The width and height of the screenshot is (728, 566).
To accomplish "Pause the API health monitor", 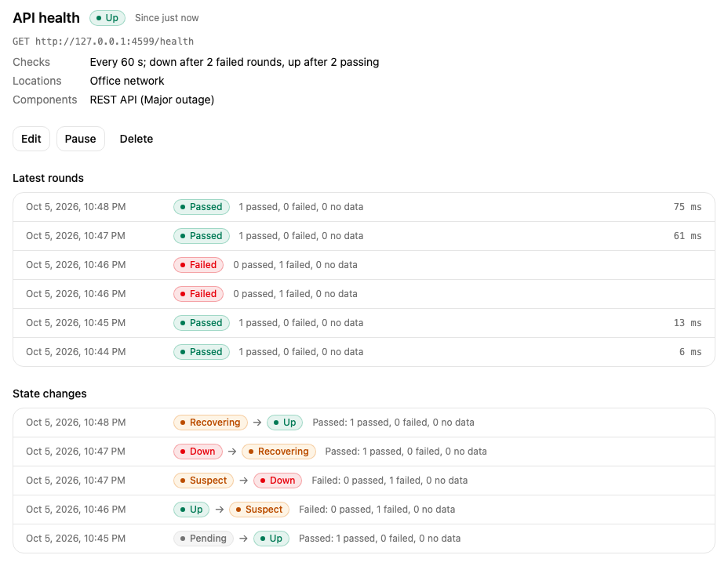I will coord(80,139).
